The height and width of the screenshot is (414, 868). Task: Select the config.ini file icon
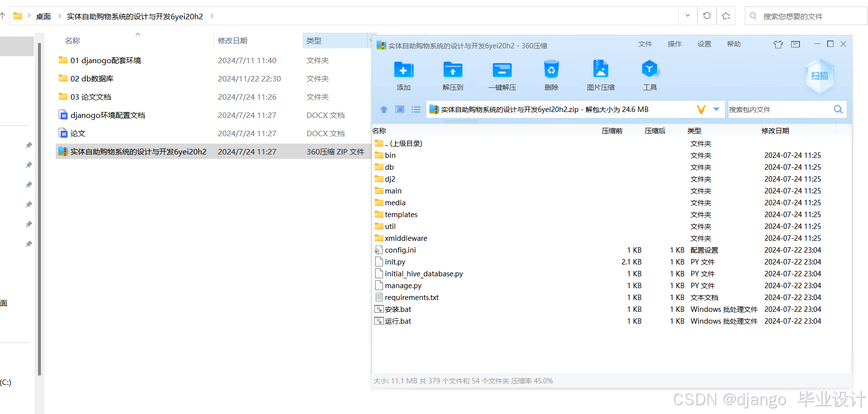click(x=379, y=250)
